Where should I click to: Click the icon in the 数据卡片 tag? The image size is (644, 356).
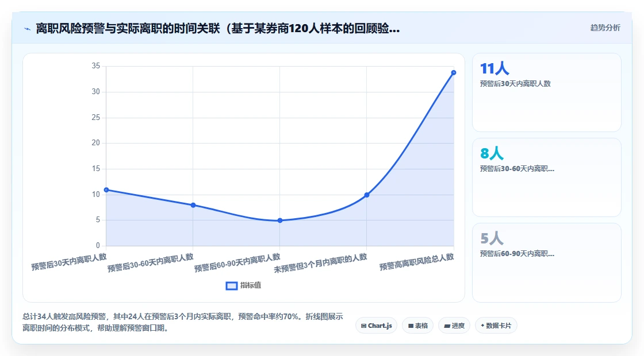[x=482, y=326]
